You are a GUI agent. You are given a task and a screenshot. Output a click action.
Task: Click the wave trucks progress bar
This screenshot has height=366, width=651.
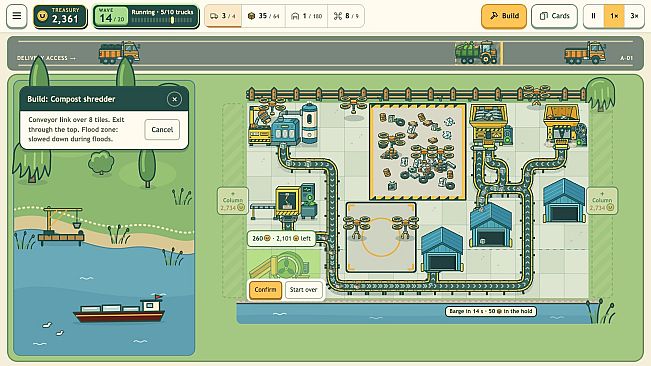tap(162, 20)
